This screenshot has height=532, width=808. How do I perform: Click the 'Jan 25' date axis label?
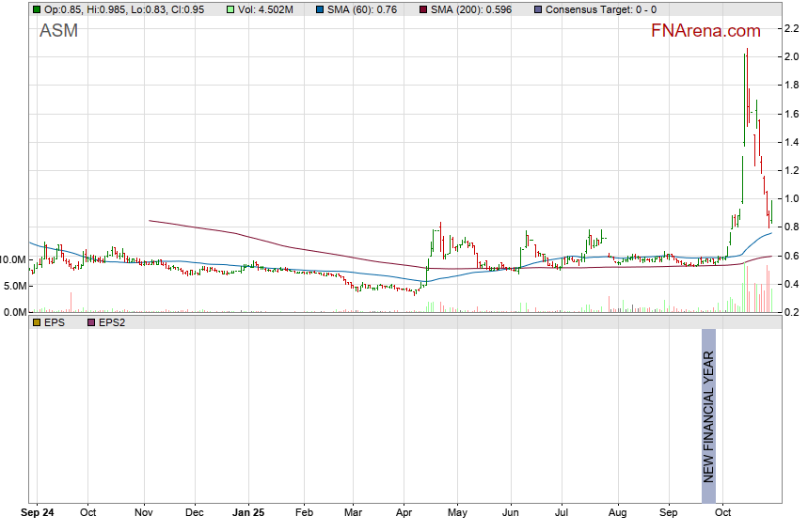point(251,513)
